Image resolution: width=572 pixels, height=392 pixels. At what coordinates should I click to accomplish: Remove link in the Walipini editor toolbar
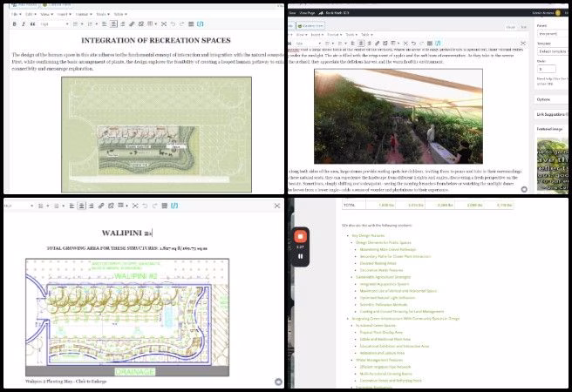coord(111,206)
